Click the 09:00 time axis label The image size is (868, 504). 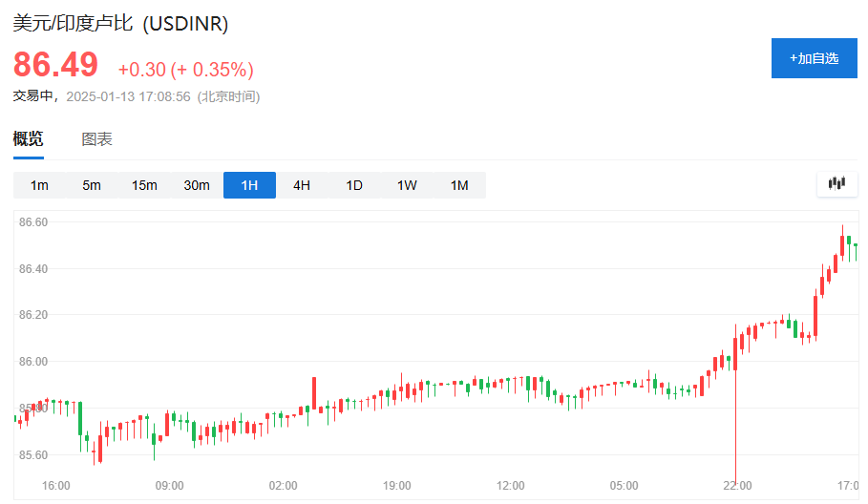169,486
